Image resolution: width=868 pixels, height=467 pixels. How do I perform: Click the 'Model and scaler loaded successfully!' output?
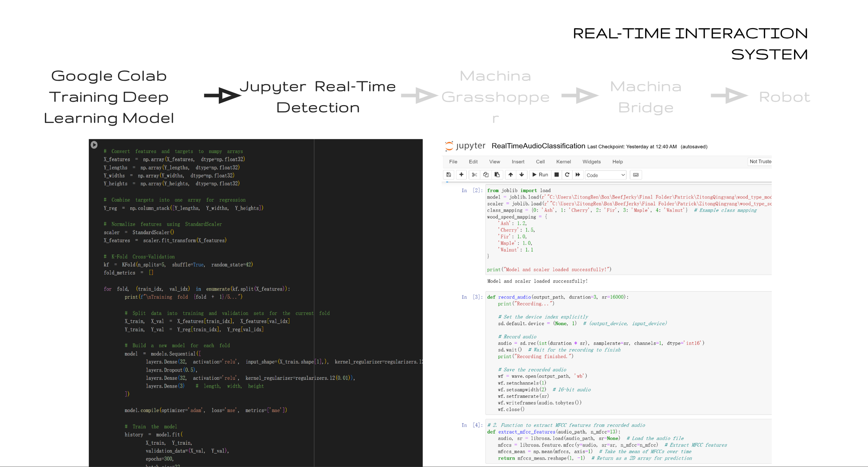(537, 281)
